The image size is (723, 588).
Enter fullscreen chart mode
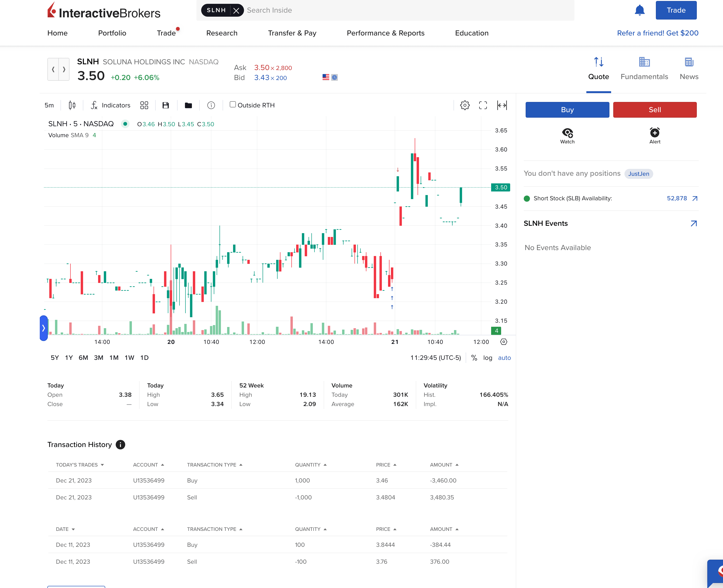pos(483,105)
